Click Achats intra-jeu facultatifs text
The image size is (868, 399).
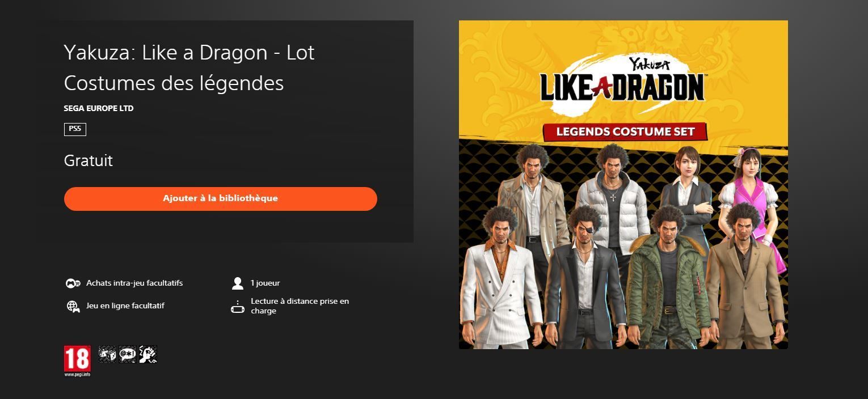[x=134, y=283]
